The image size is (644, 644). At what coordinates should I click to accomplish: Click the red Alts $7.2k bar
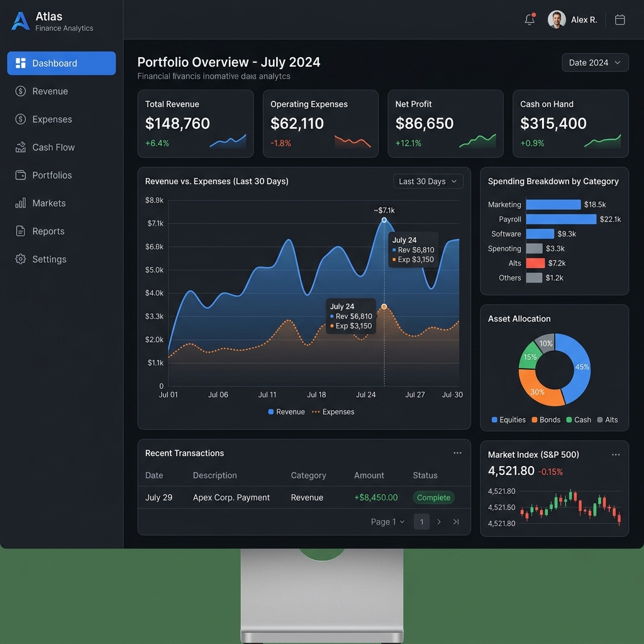point(536,263)
